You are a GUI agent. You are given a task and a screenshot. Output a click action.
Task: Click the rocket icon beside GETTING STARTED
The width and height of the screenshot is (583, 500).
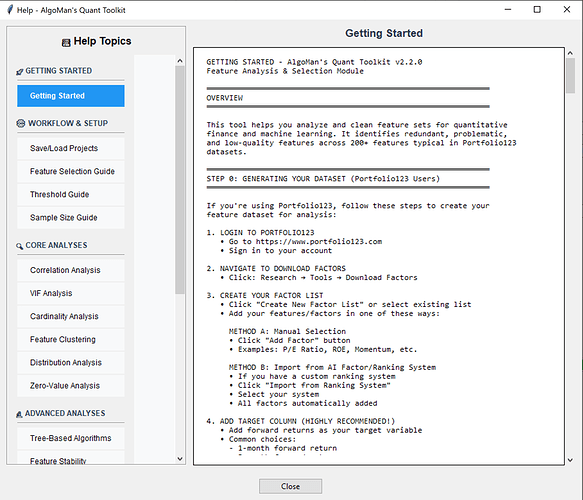(x=20, y=71)
